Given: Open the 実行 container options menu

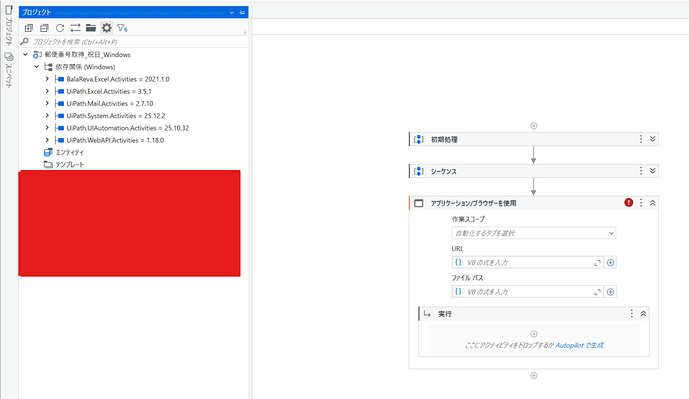Looking at the screenshot, I should tap(631, 313).
